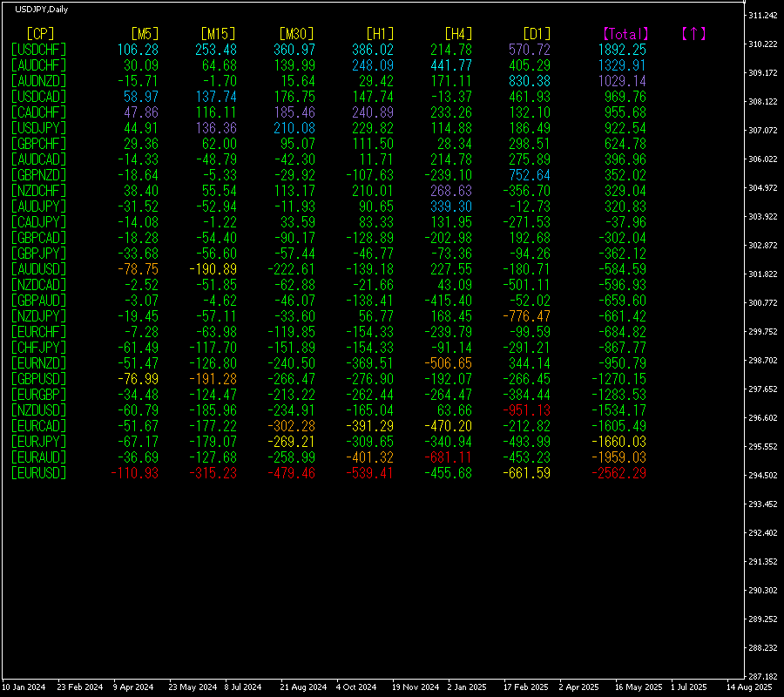This screenshot has height=697, width=784.
Task: Select the [GBPUSD] pair label
Action: pos(38,379)
